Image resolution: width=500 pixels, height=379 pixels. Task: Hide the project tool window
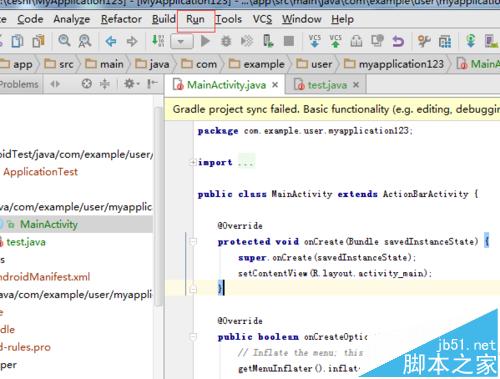point(152,84)
